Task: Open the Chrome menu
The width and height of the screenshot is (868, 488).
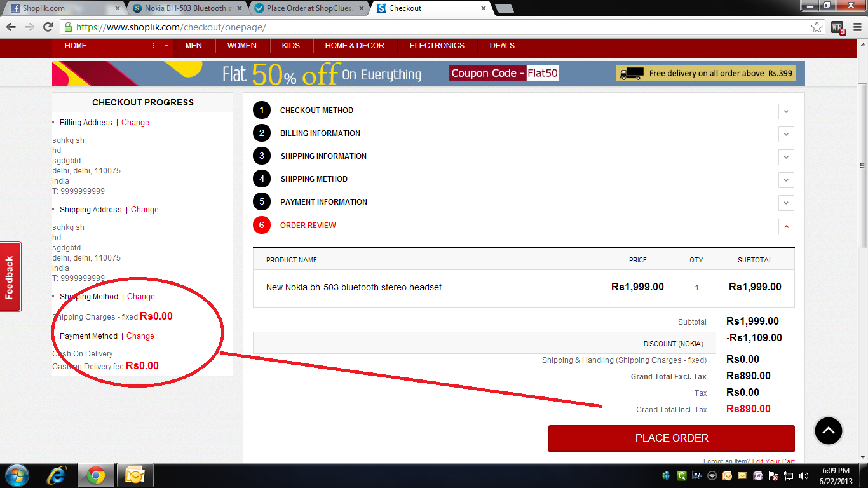Action: 857,27
